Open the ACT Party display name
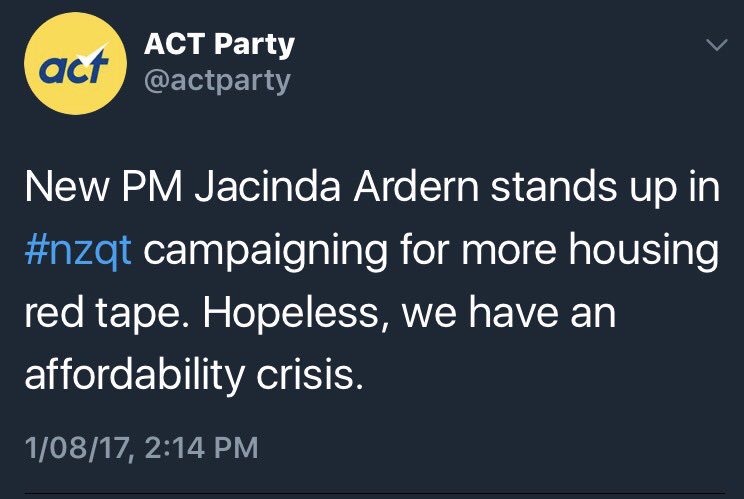Image resolution: width=744 pixels, height=499 pixels. coord(219,44)
